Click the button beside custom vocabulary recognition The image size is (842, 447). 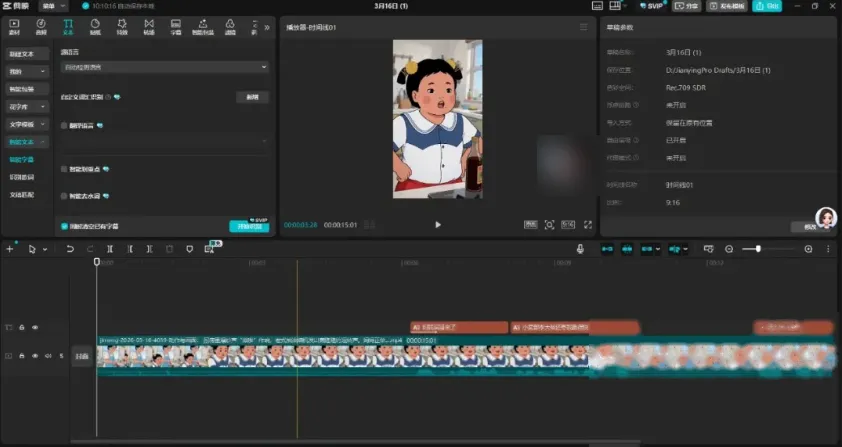252,97
